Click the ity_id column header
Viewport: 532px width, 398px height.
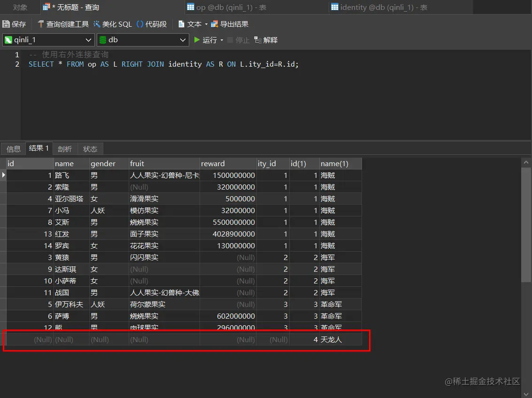273,163
